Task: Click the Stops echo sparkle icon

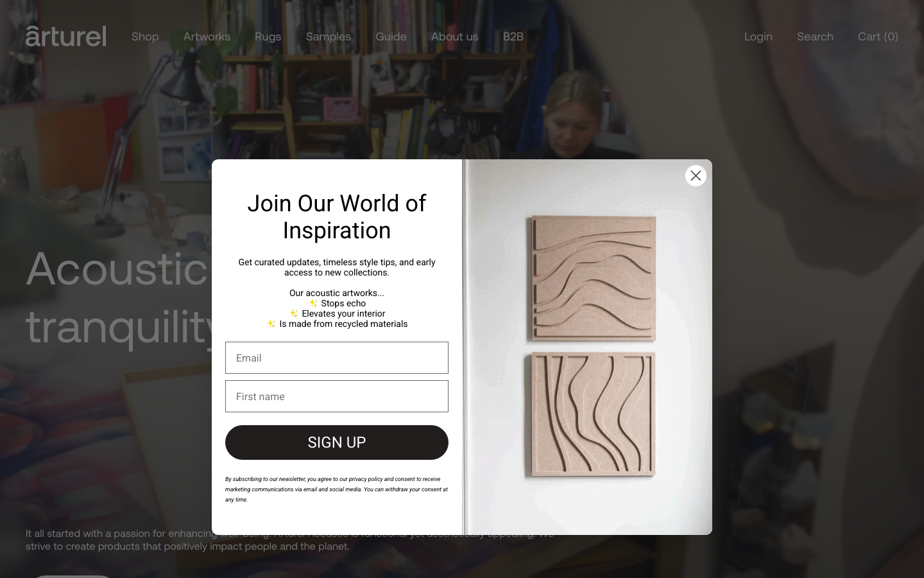Action: coord(313,303)
